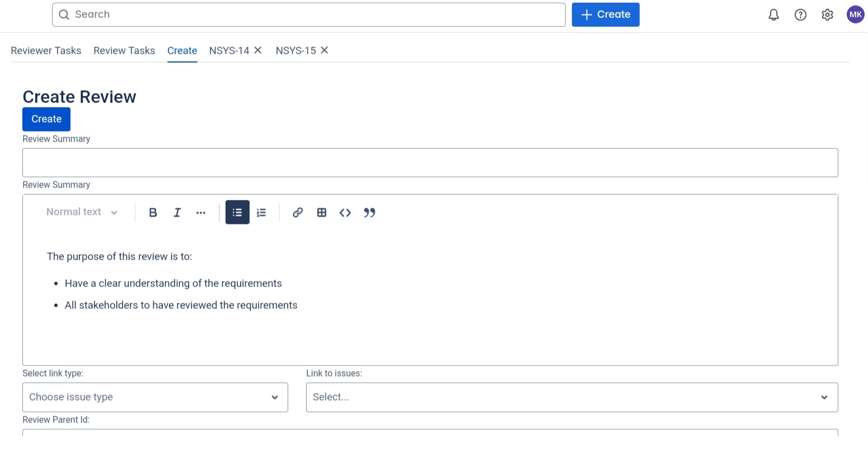Click Create button under Create Review heading
Screen dimensions: 868x474
[46, 119]
